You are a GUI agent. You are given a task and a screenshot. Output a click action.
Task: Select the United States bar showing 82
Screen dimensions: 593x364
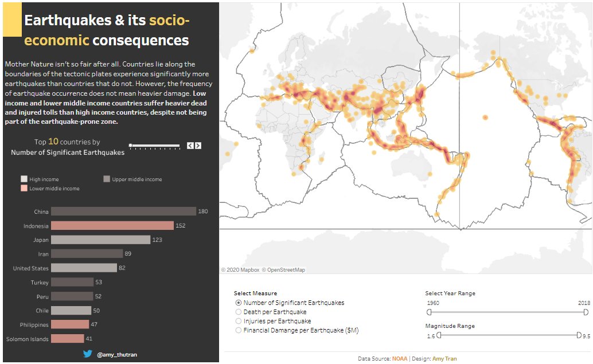[84, 268]
